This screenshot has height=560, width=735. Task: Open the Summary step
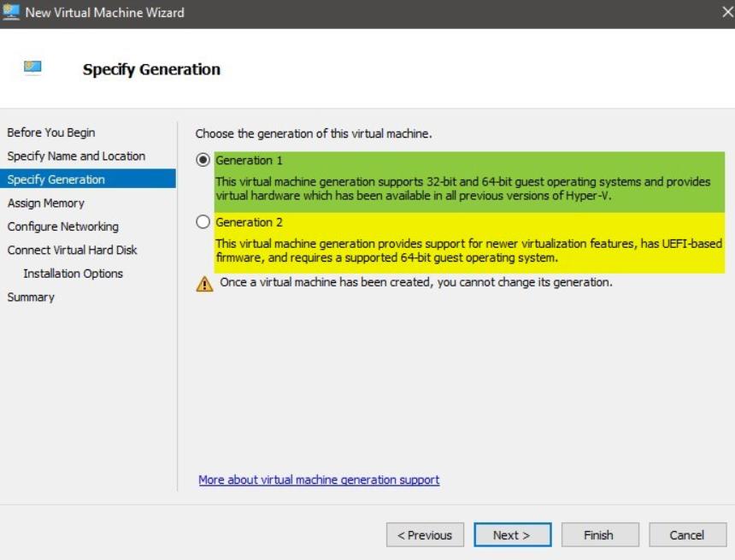click(31, 297)
